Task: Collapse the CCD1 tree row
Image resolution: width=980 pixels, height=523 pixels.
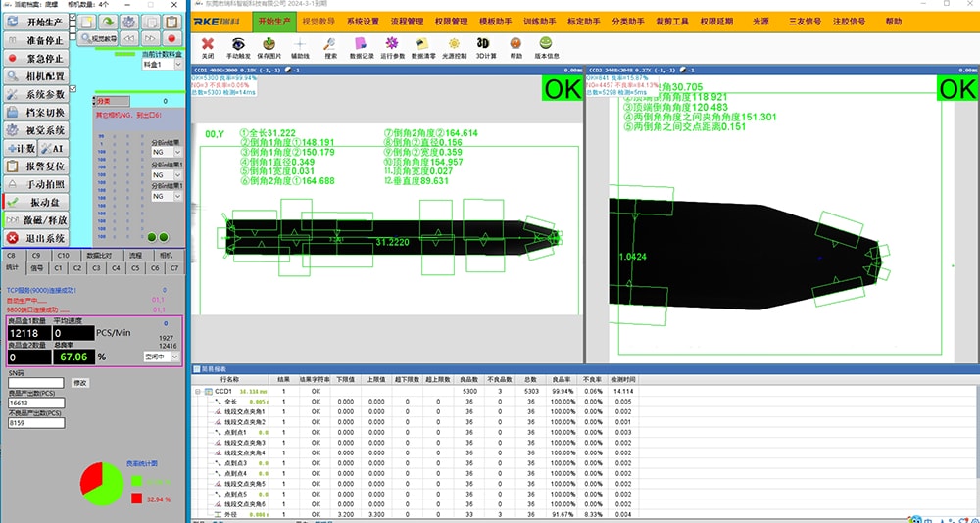Action: pos(198,391)
